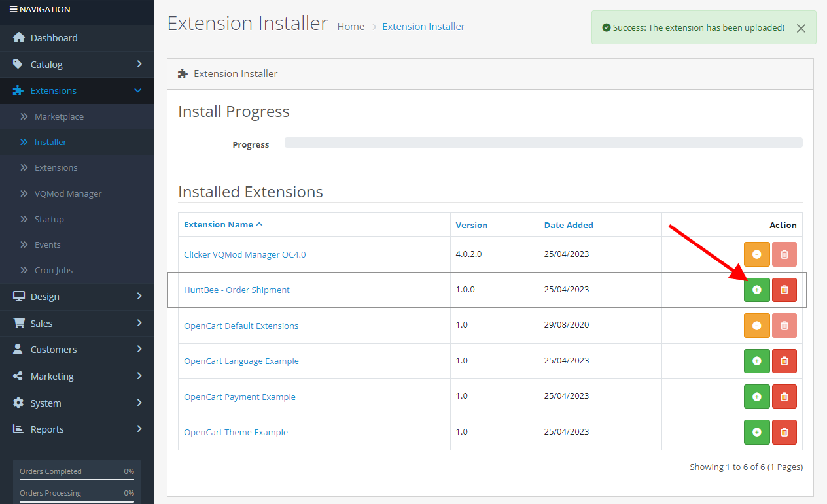Image resolution: width=827 pixels, height=504 pixels.
Task: Click the version 4.0.2.0 cell
Action: (x=494, y=254)
